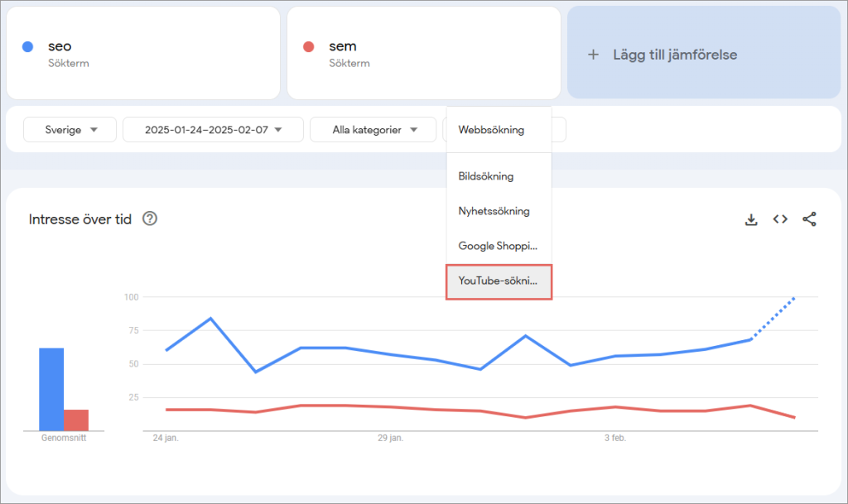Click the red dot beside sem
Viewport: 848px width, 504px height.
tap(311, 46)
